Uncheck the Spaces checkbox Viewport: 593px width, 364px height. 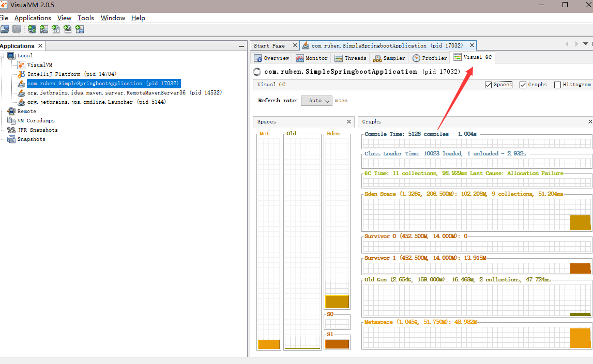(489, 85)
